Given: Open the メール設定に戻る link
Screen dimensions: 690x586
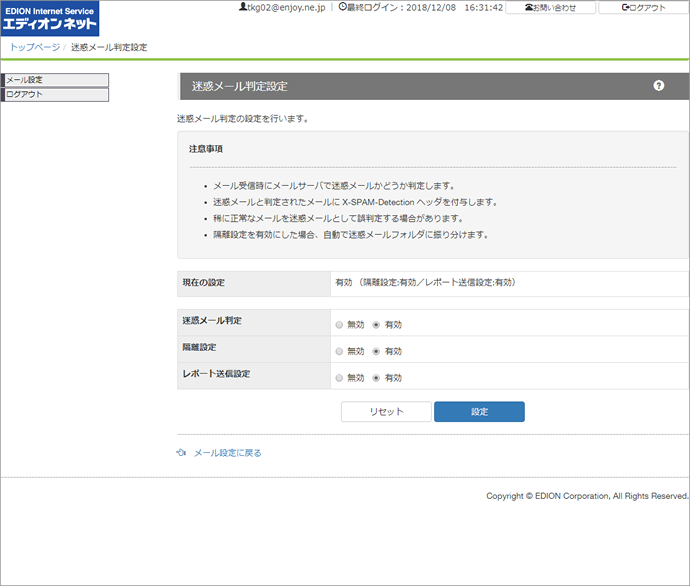Looking at the screenshot, I should point(228,453).
